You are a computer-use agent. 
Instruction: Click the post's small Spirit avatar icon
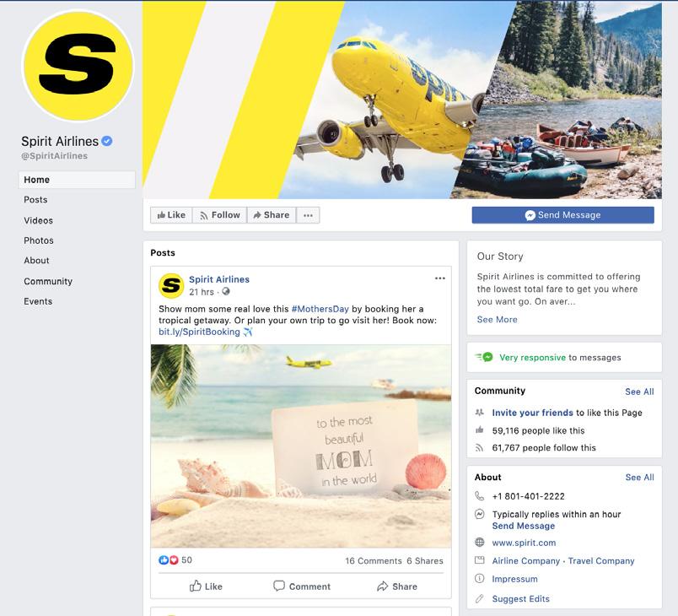(171, 286)
